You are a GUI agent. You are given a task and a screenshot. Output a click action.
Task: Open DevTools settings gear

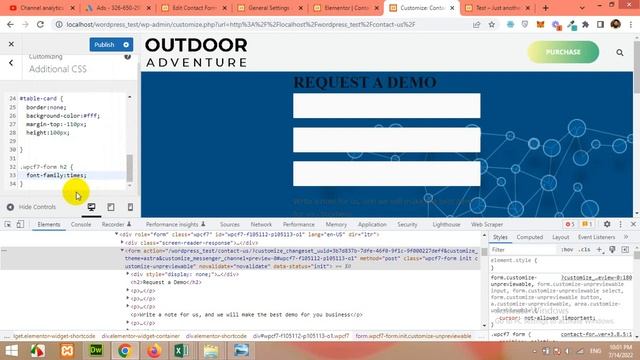point(607,224)
